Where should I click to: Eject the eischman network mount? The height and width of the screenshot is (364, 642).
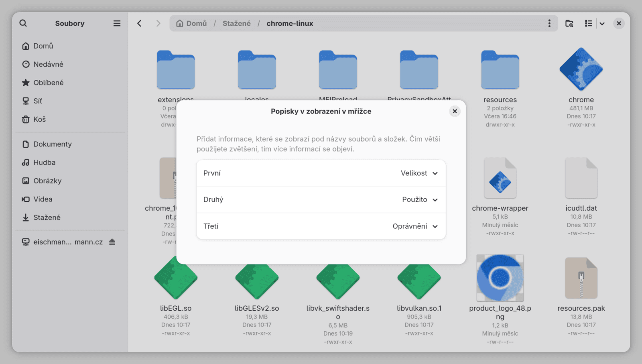pos(112,242)
